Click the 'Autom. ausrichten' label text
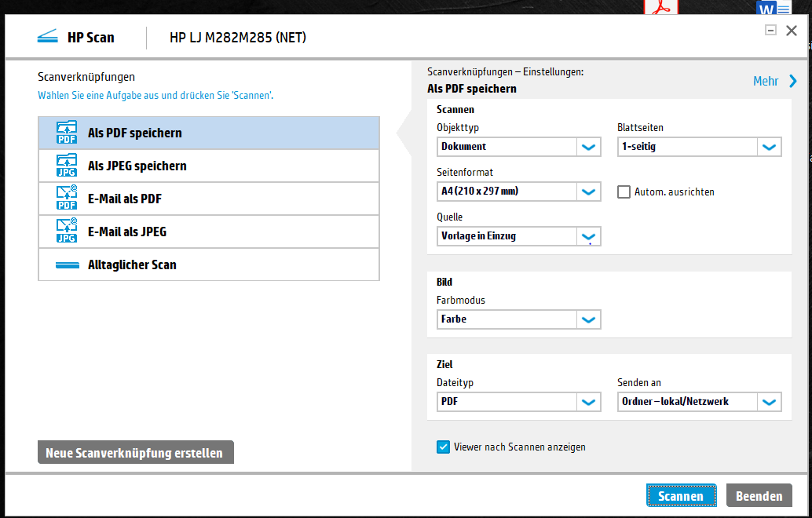 point(675,192)
